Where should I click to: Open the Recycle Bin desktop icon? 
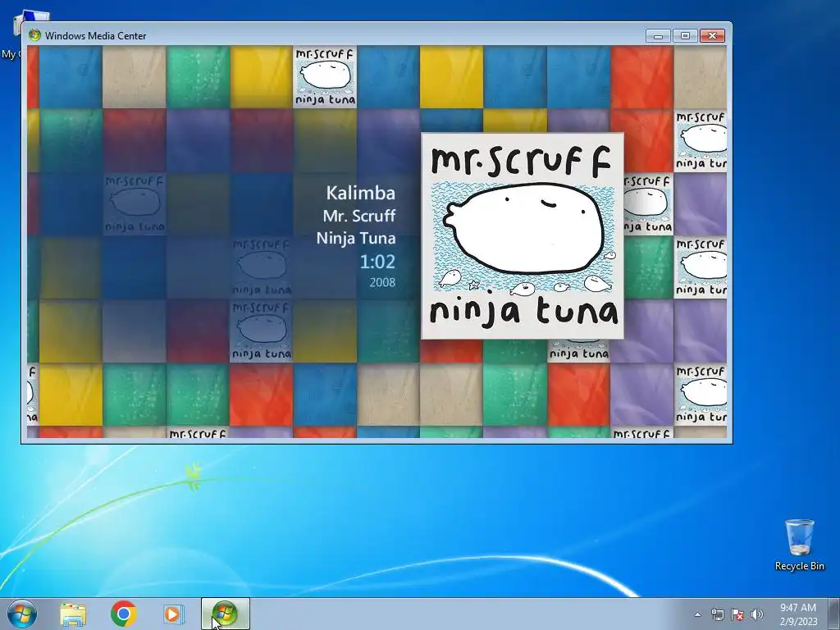(799, 545)
